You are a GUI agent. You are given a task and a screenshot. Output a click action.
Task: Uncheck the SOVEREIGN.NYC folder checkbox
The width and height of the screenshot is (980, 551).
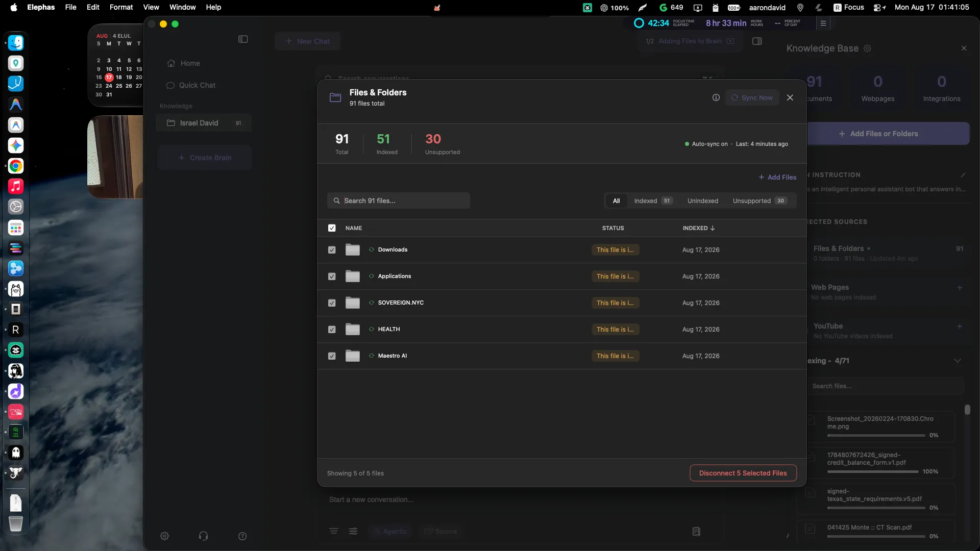[332, 303]
